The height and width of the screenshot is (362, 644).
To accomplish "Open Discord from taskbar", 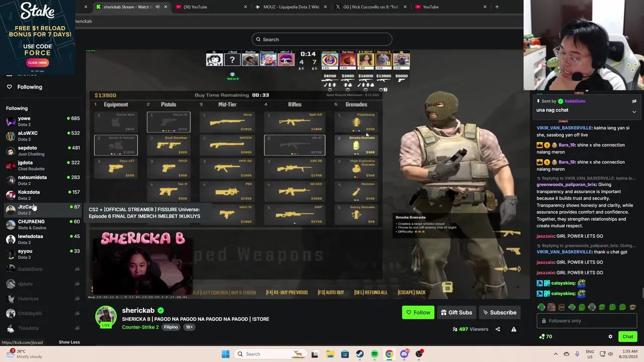I will coord(404,354).
